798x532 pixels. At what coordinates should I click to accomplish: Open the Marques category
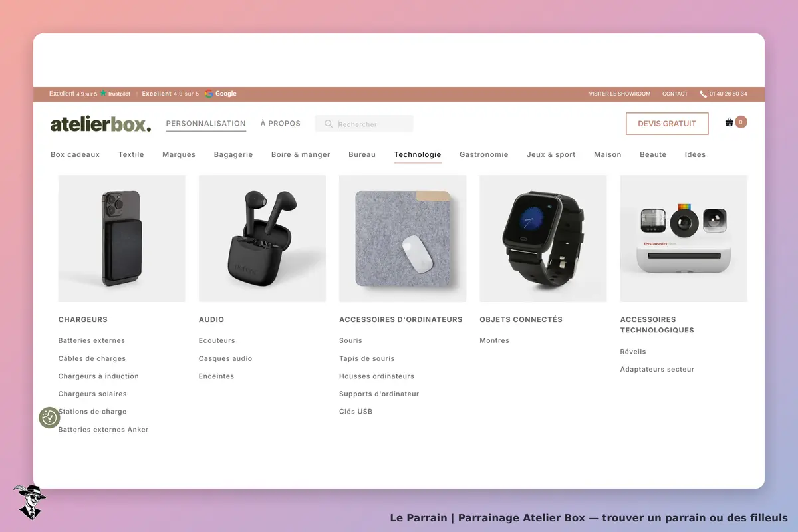coord(179,154)
